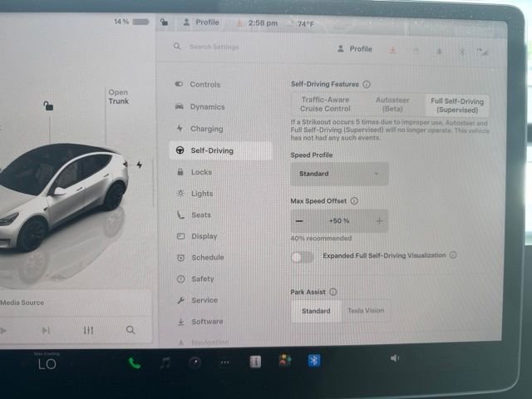The width and height of the screenshot is (532, 399).
Task: Decrease Max Speed Offset with minus button
Action: click(299, 221)
